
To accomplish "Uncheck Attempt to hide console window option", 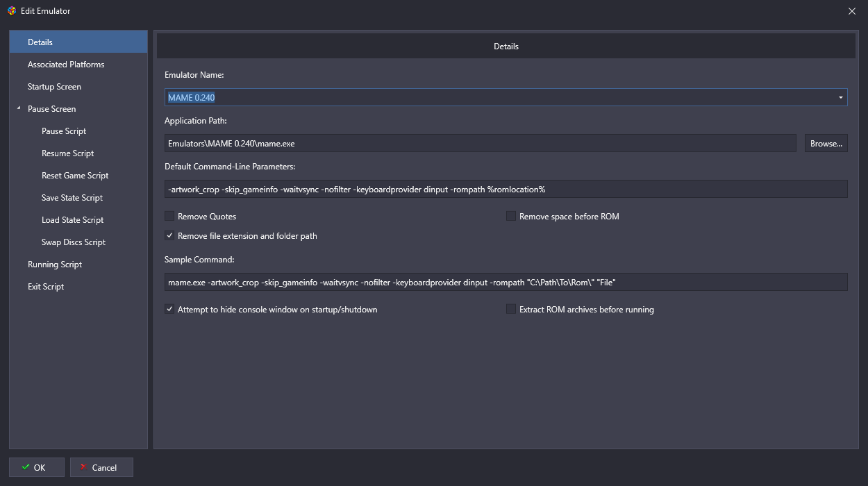I will point(169,309).
